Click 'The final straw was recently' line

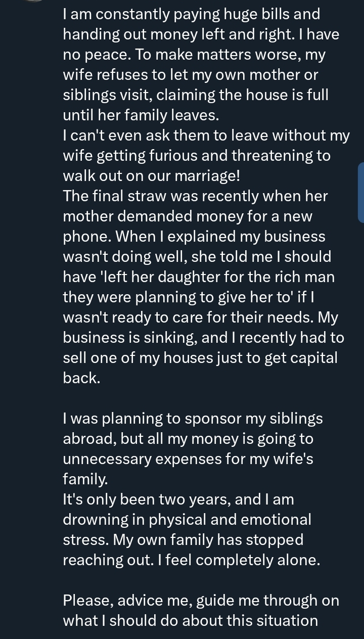click(x=195, y=196)
